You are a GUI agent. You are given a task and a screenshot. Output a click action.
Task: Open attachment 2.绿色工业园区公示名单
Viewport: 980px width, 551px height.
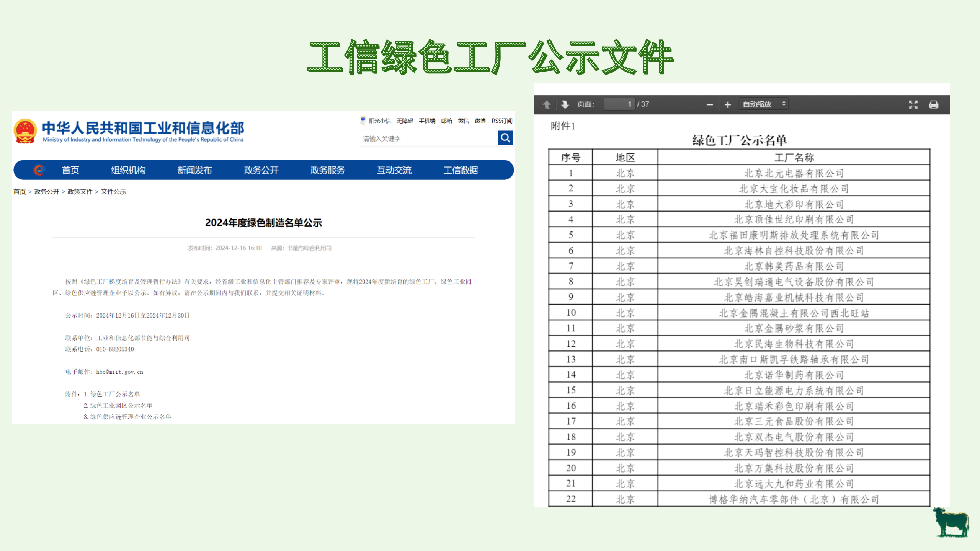(x=118, y=405)
